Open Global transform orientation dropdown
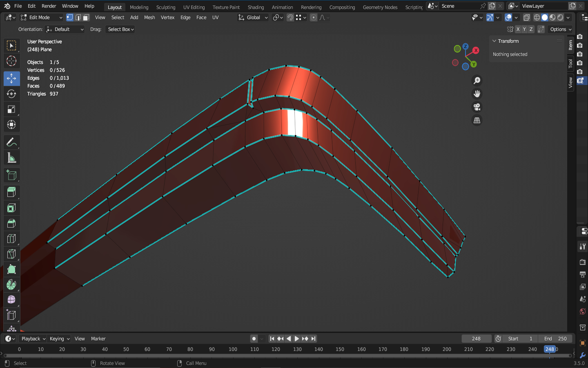The image size is (588, 368). (x=253, y=18)
